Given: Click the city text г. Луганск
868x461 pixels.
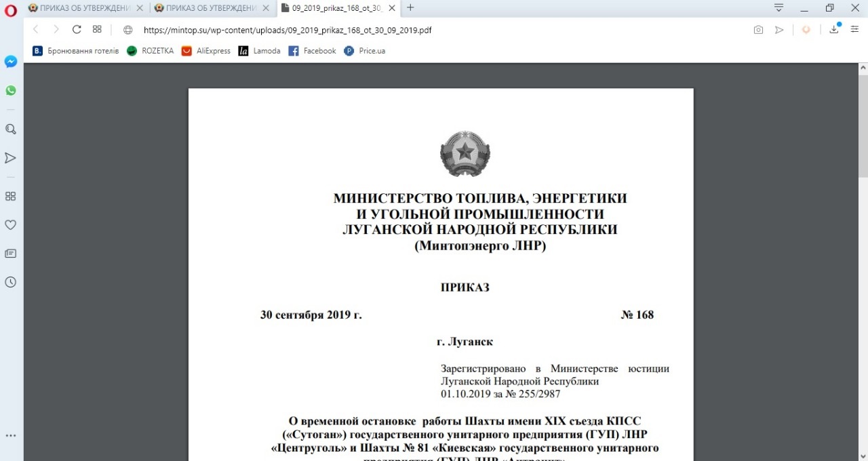Looking at the screenshot, I should [x=465, y=342].
